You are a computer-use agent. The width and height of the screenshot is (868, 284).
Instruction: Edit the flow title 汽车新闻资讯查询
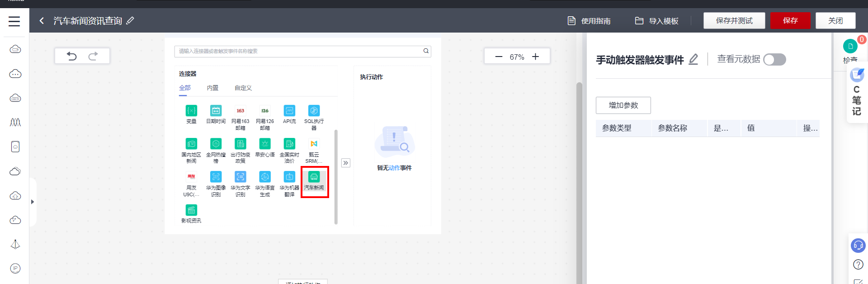click(x=130, y=20)
